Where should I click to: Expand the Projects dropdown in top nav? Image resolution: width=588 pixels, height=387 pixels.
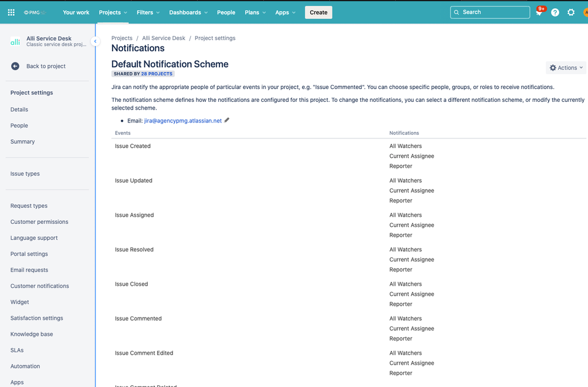click(x=113, y=12)
